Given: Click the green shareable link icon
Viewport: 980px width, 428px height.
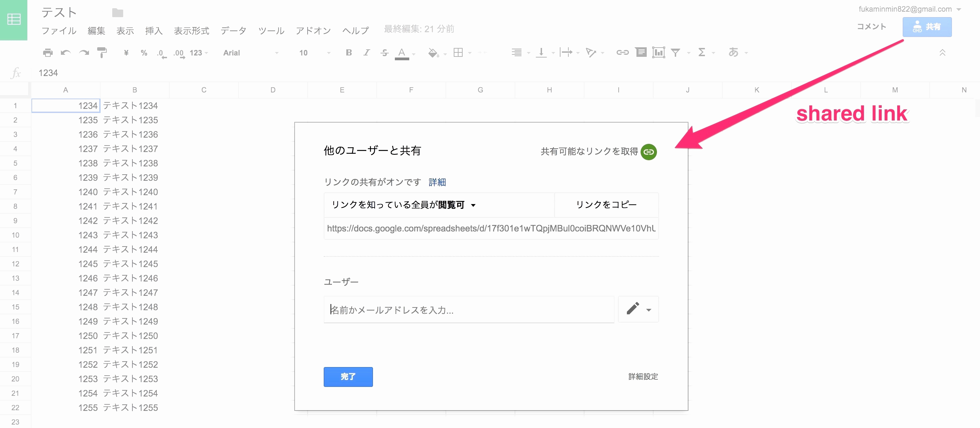Looking at the screenshot, I should 649,152.
